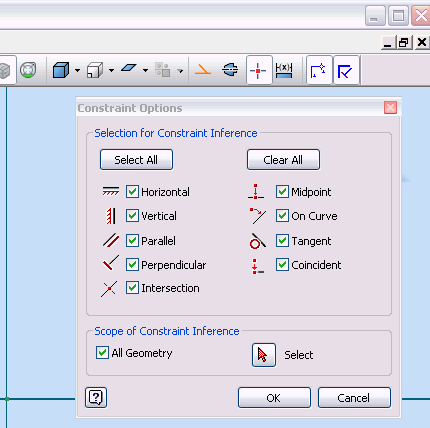Open the dropdown arrow beside blue cube
The image size is (430, 428).
tap(77, 70)
